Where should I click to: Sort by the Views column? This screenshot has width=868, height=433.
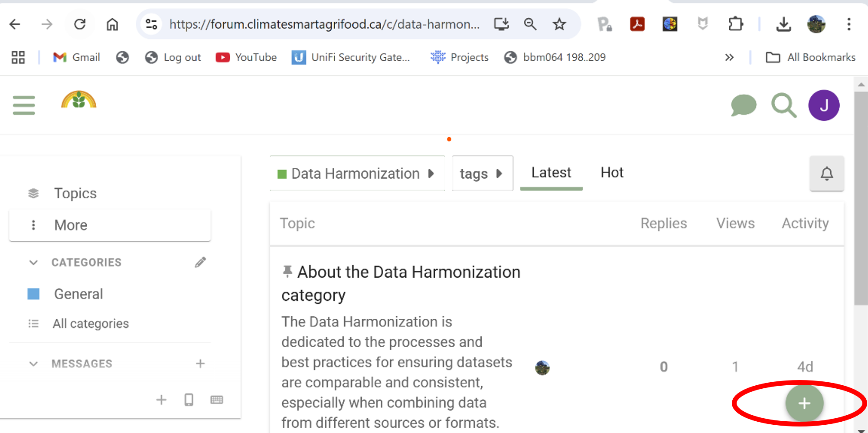tap(735, 223)
